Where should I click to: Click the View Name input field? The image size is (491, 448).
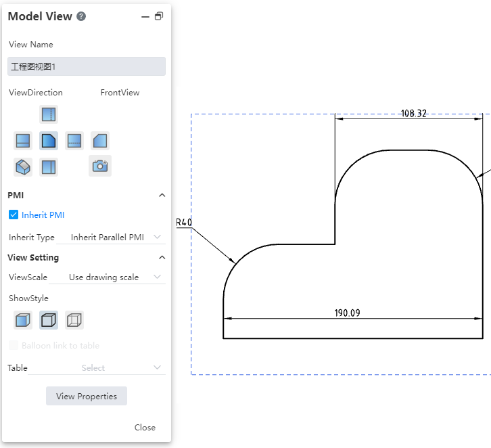(x=87, y=66)
